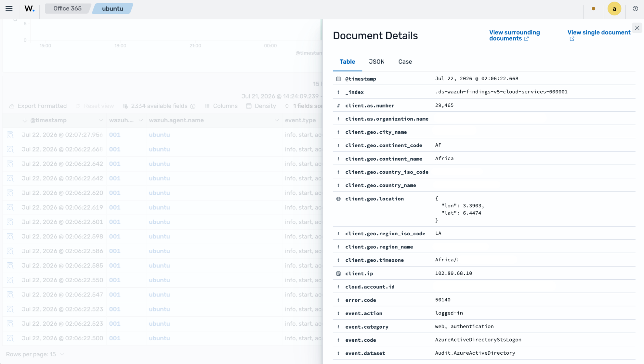Click the info icon beside available fields
The image size is (644, 364).
193,107
